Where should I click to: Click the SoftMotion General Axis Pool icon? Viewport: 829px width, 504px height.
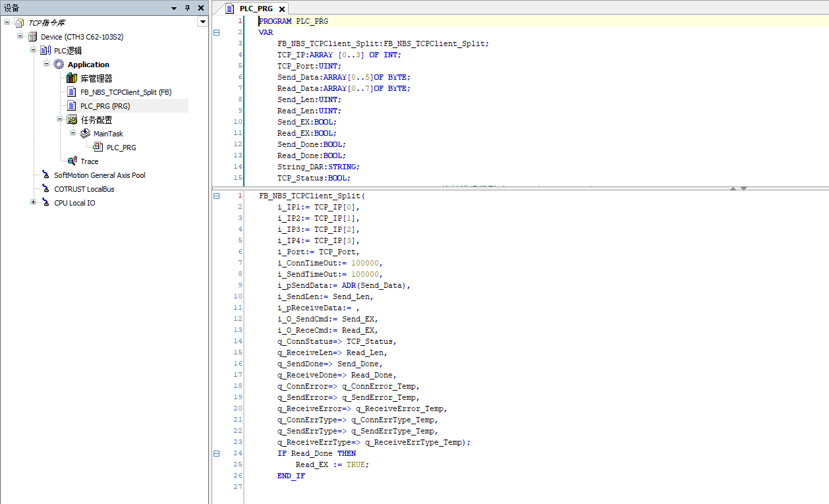pos(45,175)
